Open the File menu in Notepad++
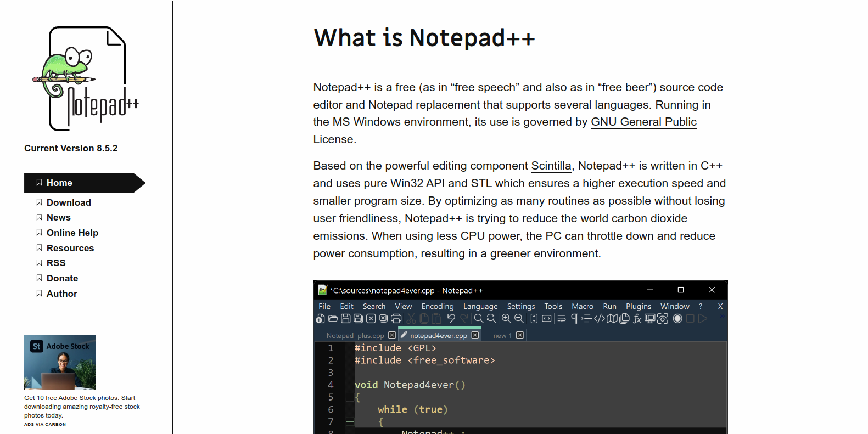Screen dimensions: 868x434 pyautogui.click(x=324, y=306)
